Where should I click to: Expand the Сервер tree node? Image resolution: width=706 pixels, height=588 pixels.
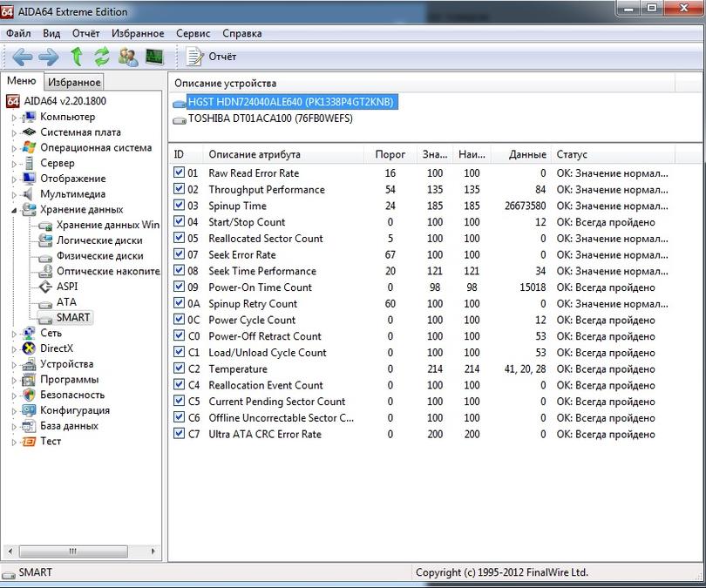click(14, 164)
